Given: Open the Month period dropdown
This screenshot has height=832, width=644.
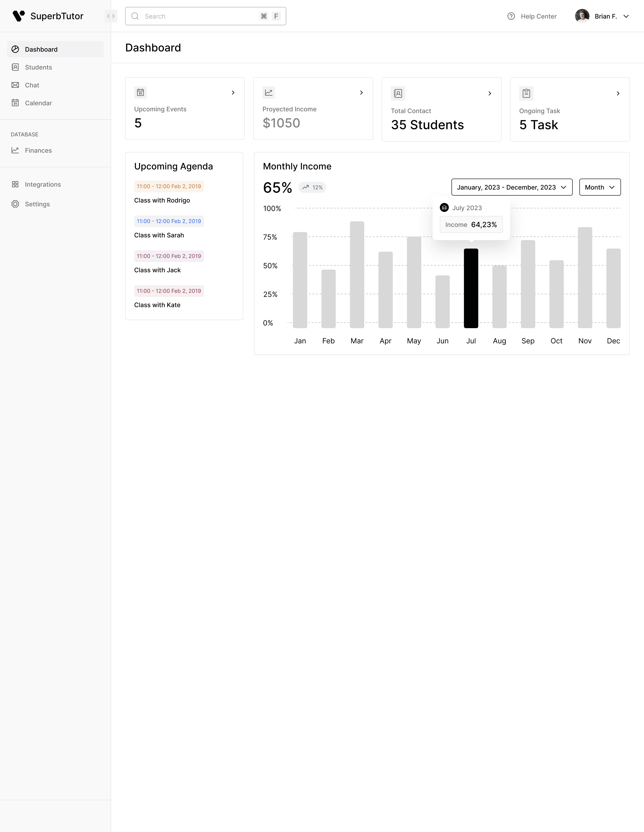Looking at the screenshot, I should pyautogui.click(x=600, y=187).
